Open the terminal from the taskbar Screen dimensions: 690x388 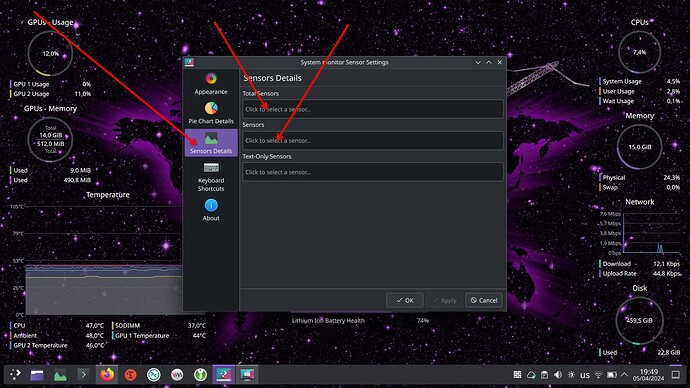tap(83, 375)
